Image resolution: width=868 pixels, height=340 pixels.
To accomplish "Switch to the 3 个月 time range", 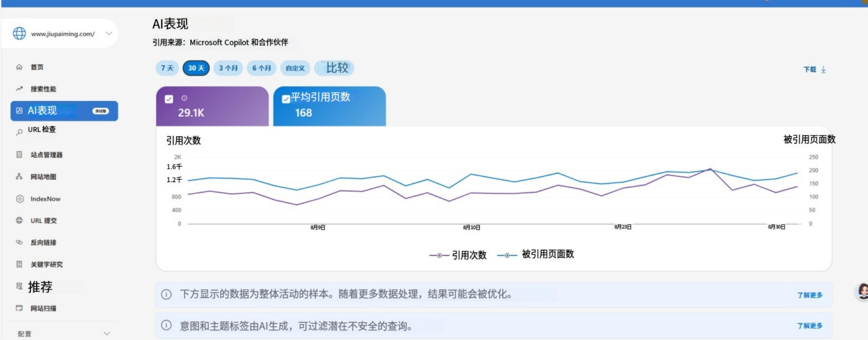I will click(x=228, y=68).
